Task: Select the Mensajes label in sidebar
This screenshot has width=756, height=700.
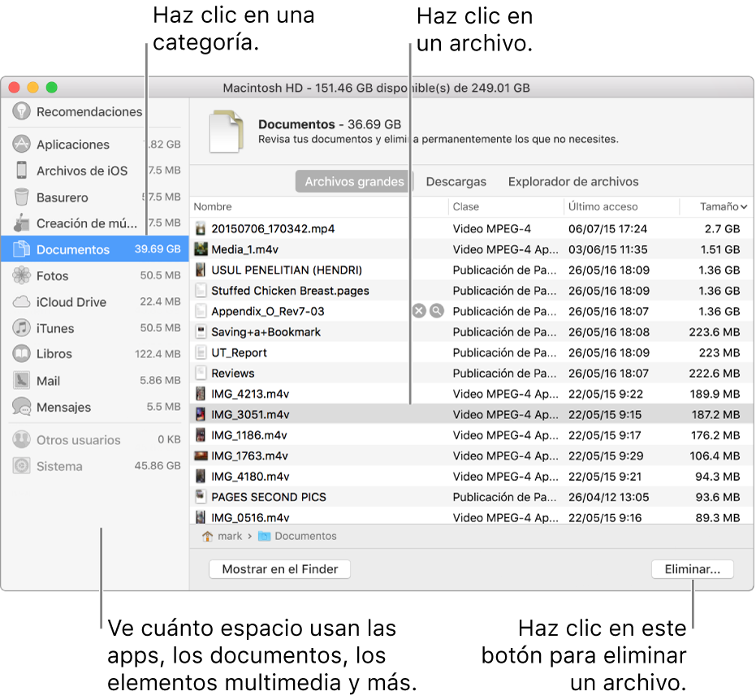Action: click(63, 408)
